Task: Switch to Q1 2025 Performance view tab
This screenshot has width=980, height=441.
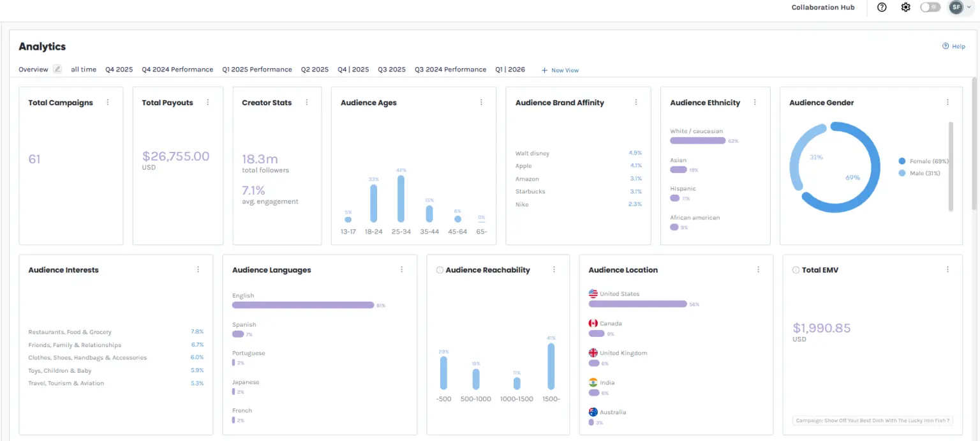Action: tap(257, 70)
